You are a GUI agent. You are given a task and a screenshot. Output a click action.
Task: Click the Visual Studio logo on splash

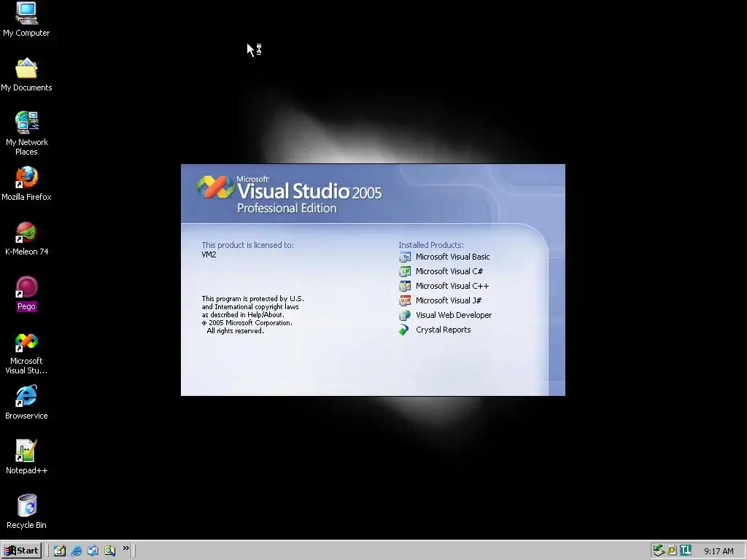pos(216,187)
